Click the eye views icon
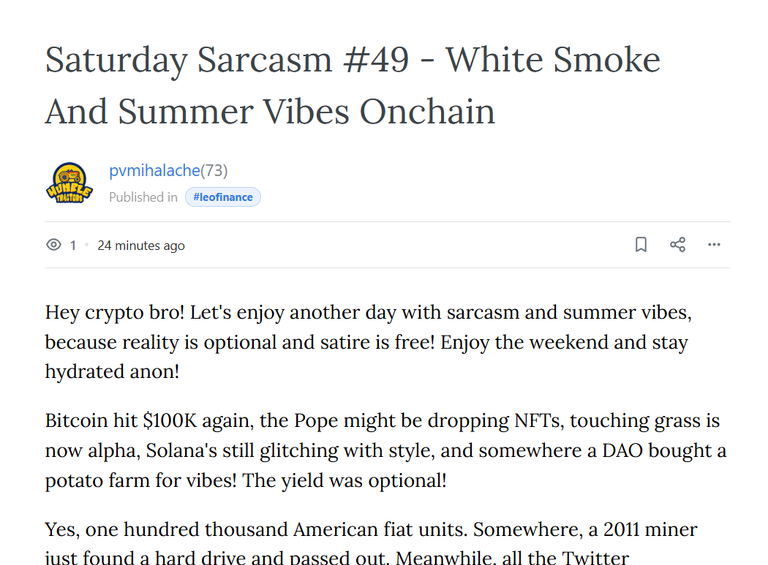Screen dimensions: 768x565 [54, 244]
